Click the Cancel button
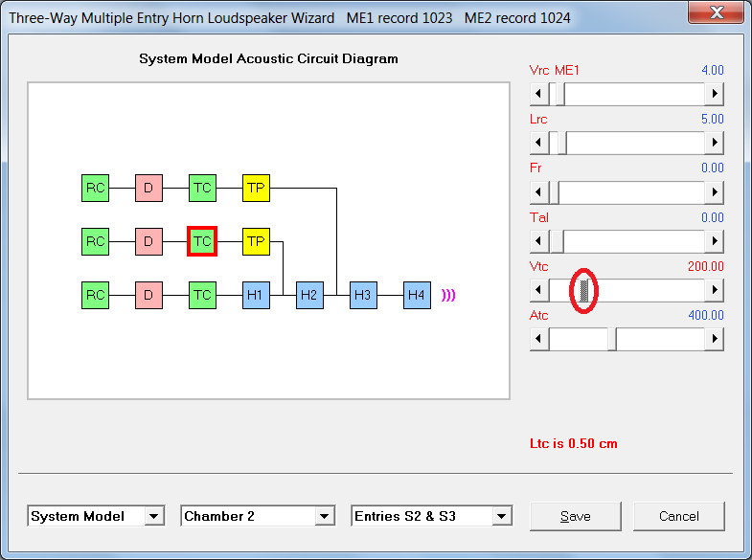This screenshot has height=560, width=752. point(679,516)
